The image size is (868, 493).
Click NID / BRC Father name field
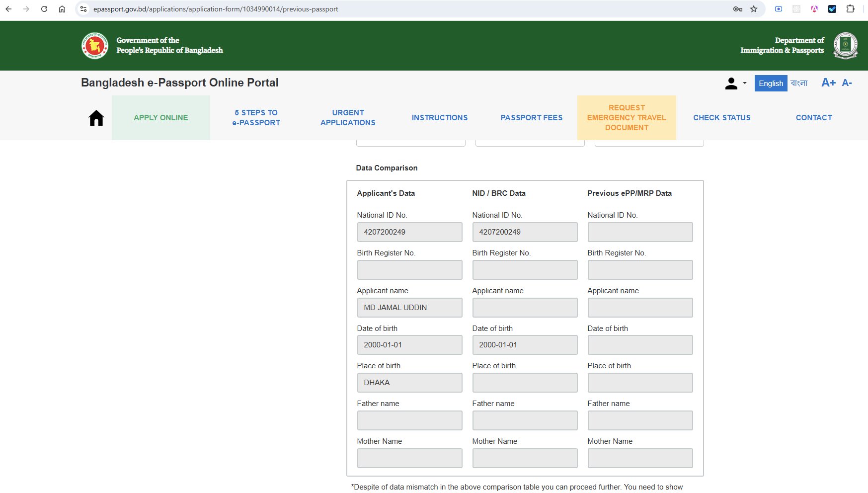(525, 420)
